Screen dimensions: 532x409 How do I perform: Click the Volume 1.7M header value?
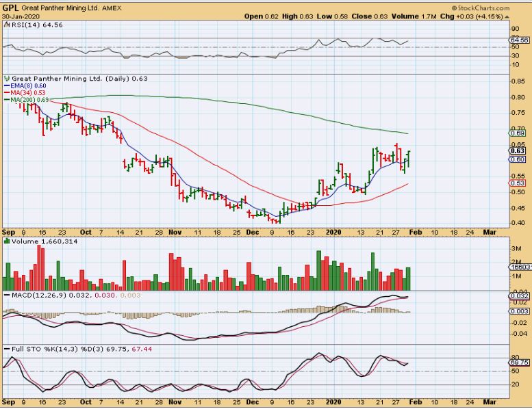pyautogui.click(x=414, y=16)
